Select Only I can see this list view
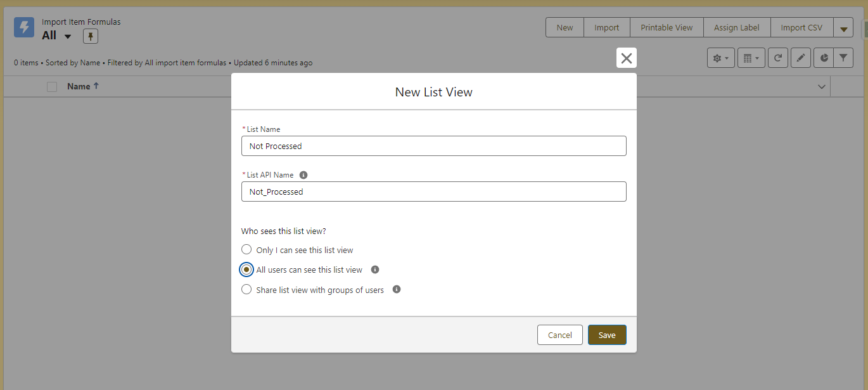This screenshot has height=390, width=868. coord(246,250)
